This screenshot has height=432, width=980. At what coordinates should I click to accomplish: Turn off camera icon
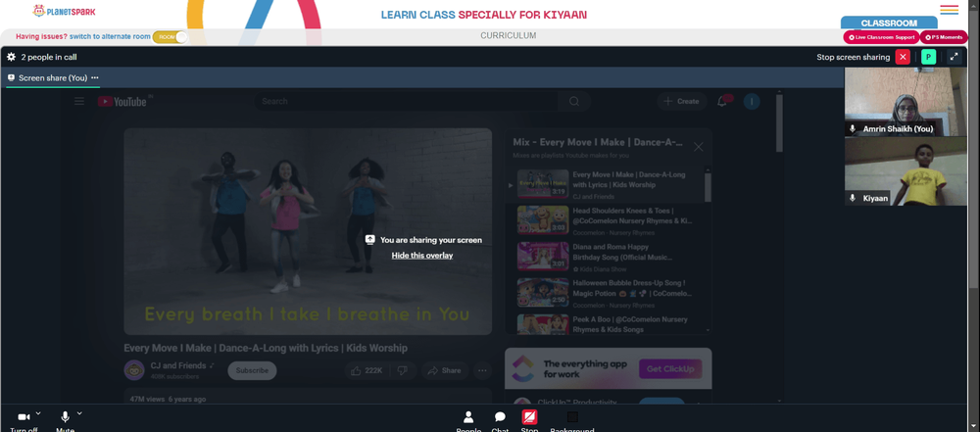pyautogui.click(x=24, y=417)
